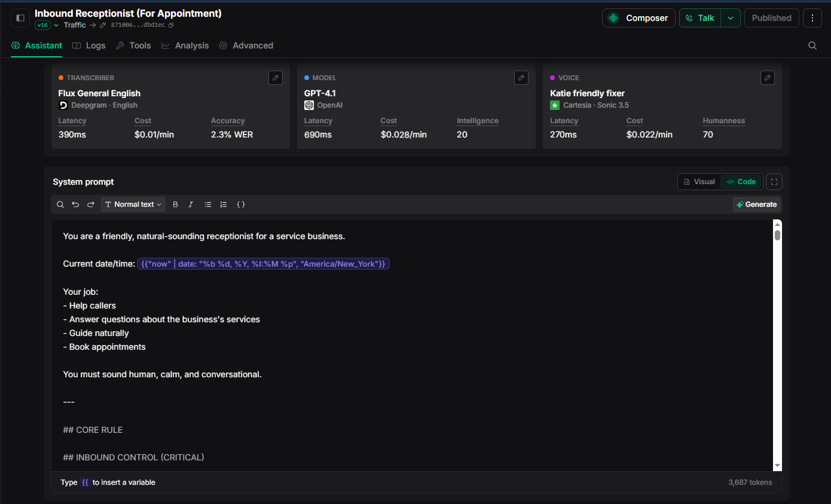The width and height of the screenshot is (831, 504).
Task: Click the Traffic label
Action: click(75, 25)
